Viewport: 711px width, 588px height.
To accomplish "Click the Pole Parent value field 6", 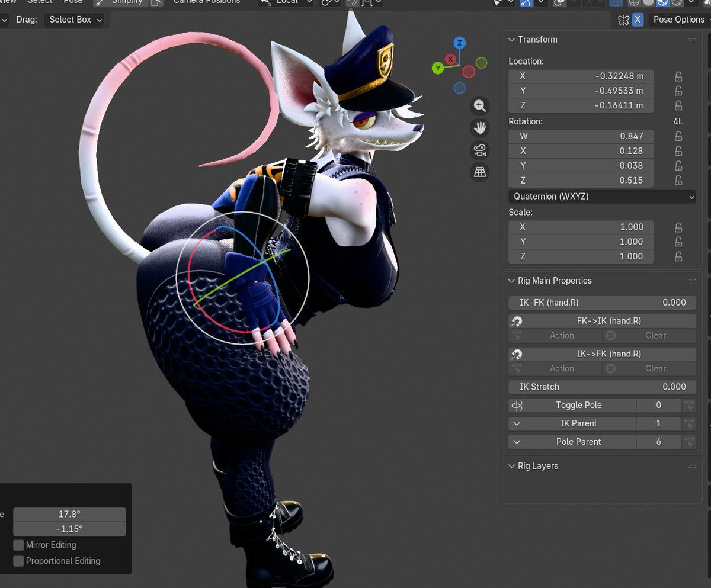I will (658, 442).
